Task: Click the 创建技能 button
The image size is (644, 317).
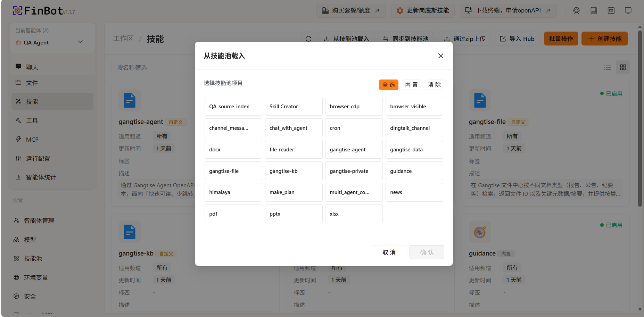Action: [605, 39]
